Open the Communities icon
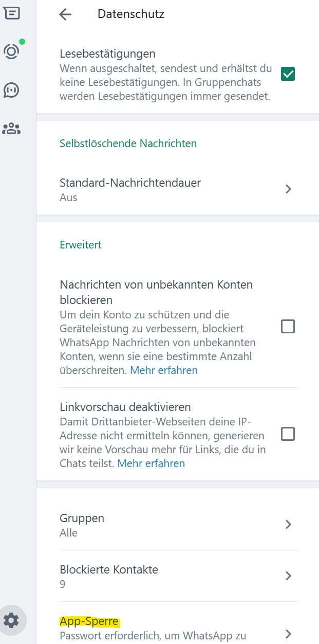Viewport: 319px width, 644px height. pyautogui.click(x=11, y=129)
